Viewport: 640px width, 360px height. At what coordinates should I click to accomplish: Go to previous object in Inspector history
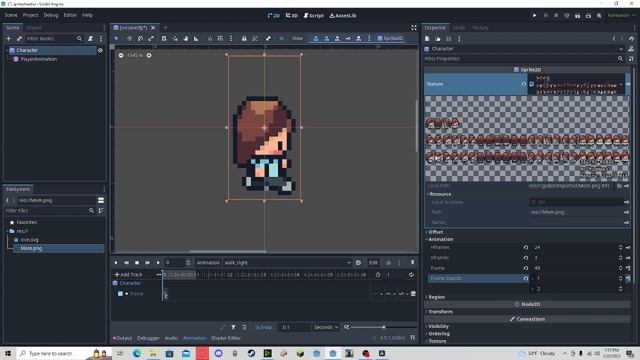(614, 38)
